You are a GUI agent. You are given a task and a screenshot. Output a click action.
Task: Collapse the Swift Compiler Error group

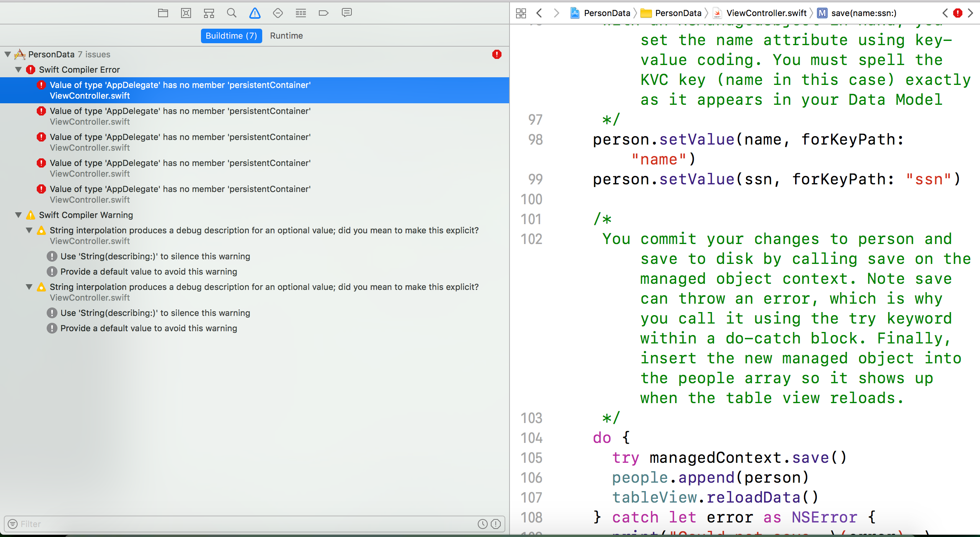(18, 70)
